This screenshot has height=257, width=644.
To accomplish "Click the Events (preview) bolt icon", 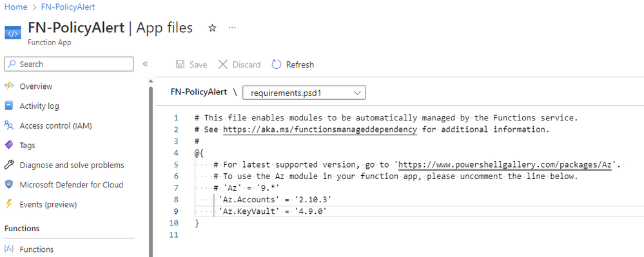I will 8,204.
